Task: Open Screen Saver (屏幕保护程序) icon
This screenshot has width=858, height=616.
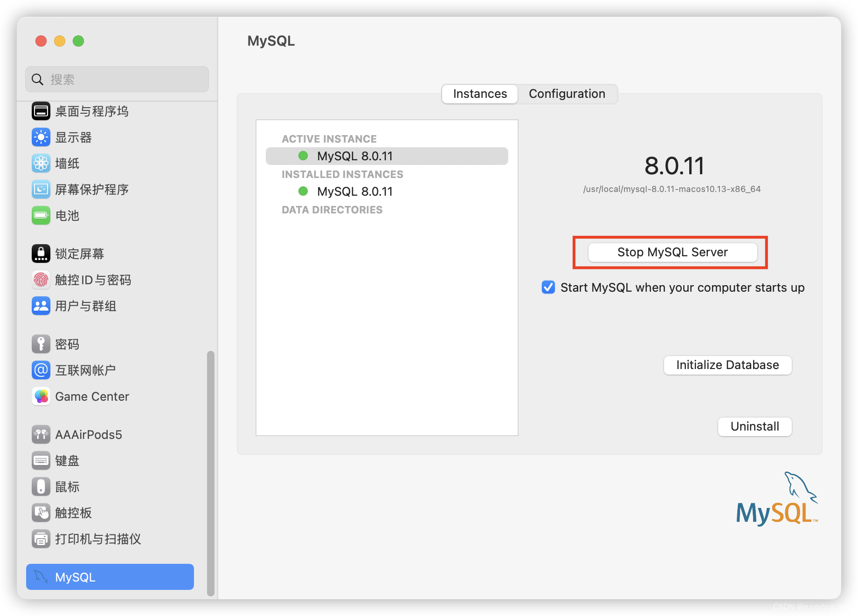Action: pos(41,190)
